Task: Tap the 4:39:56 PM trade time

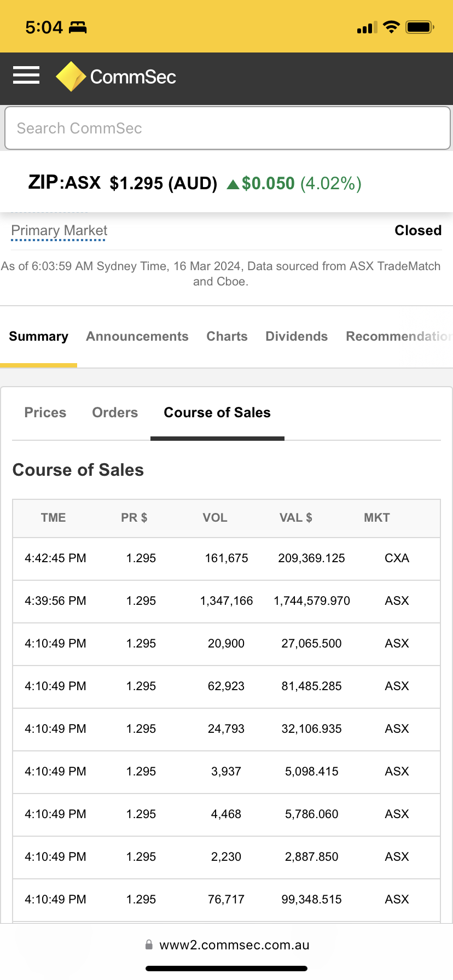Action: [x=55, y=601]
